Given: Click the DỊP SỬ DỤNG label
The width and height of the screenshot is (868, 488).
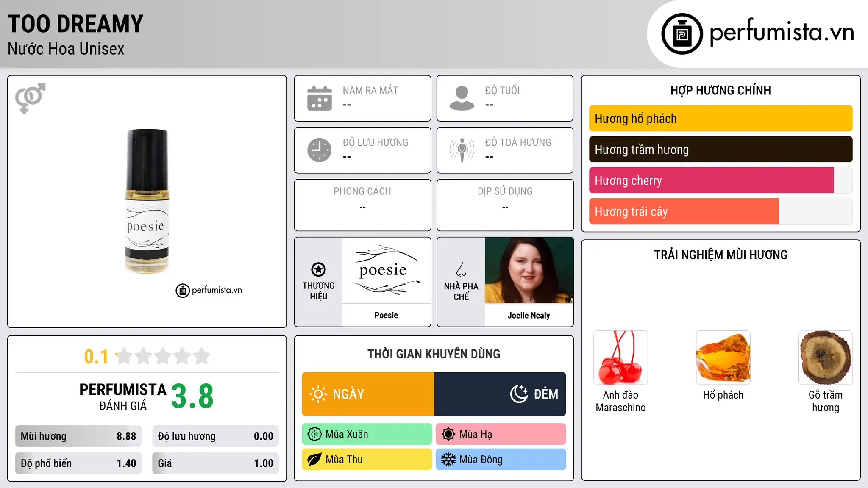Looking at the screenshot, I should (x=505, y=191).
